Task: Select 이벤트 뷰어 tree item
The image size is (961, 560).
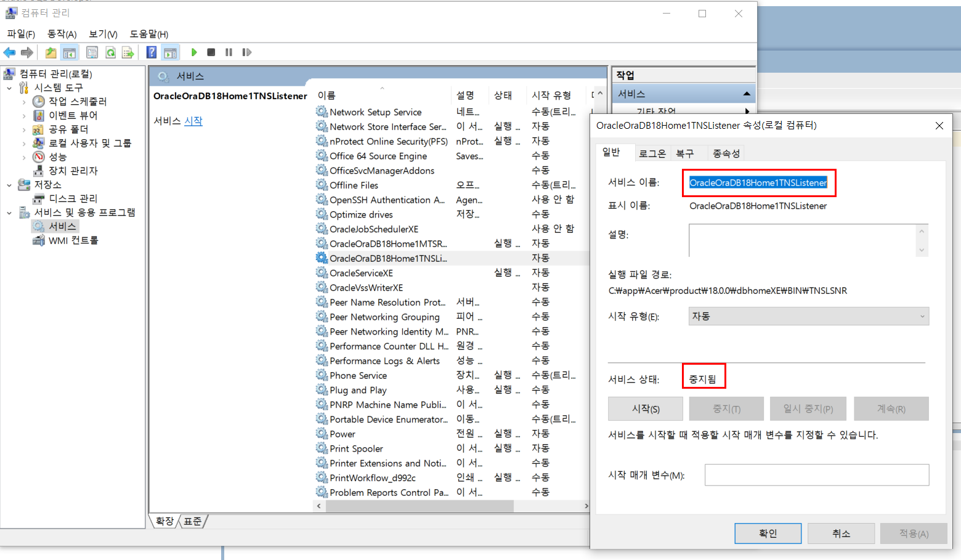Action: (73, 115)
